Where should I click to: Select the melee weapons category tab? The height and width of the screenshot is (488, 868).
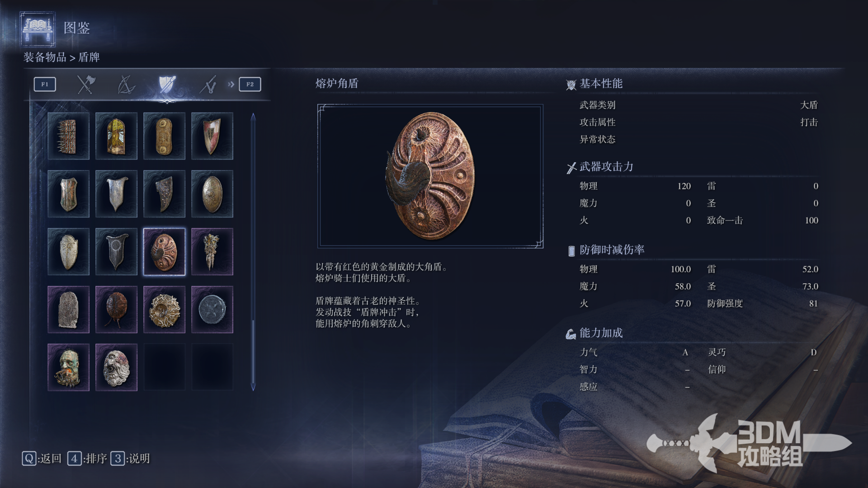point(85,84)
